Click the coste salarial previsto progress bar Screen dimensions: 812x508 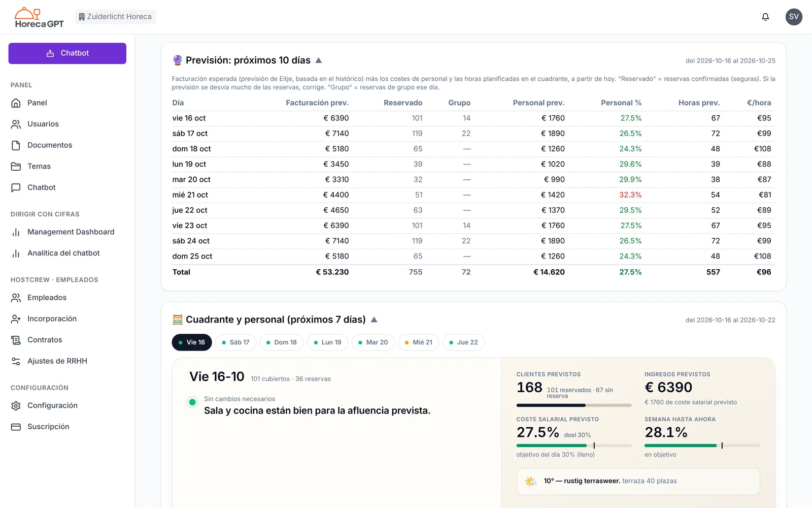pos(574,446)
